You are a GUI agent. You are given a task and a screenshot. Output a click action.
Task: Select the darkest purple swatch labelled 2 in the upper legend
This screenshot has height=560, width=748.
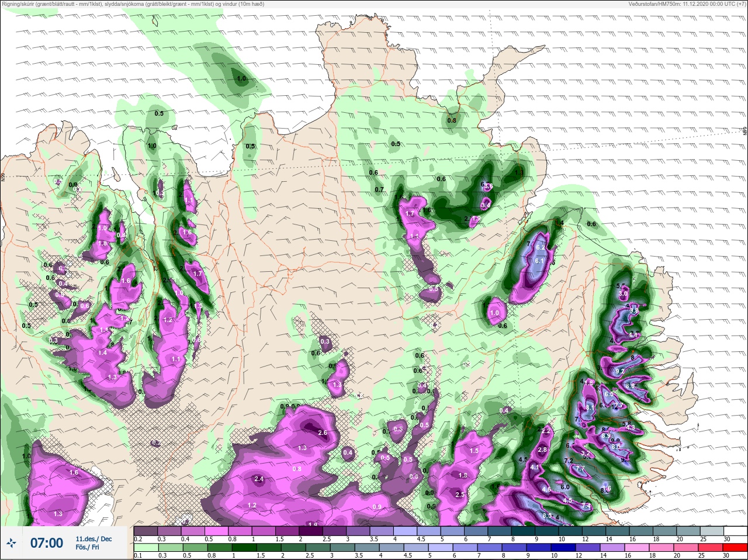click(x=311, y=531)
